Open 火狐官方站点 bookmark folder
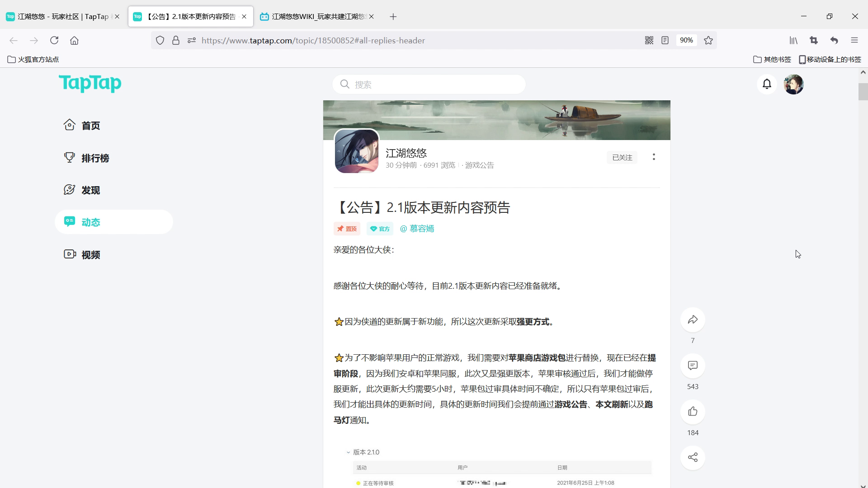 [x=33, y=59]
